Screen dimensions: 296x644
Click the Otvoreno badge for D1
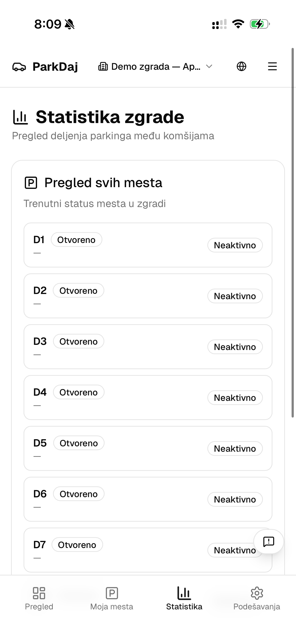[76, 240]
